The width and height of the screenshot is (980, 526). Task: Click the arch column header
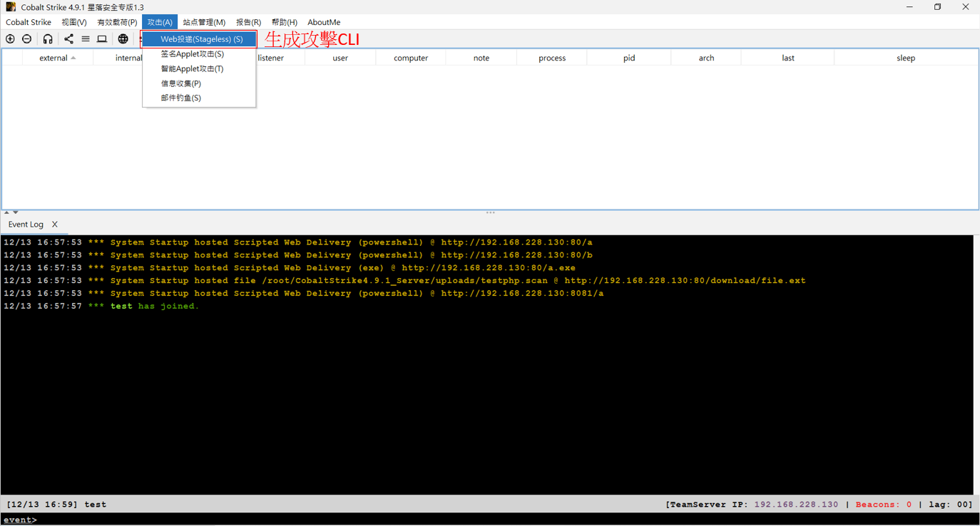pyautogui.click(x=706, y=58)
